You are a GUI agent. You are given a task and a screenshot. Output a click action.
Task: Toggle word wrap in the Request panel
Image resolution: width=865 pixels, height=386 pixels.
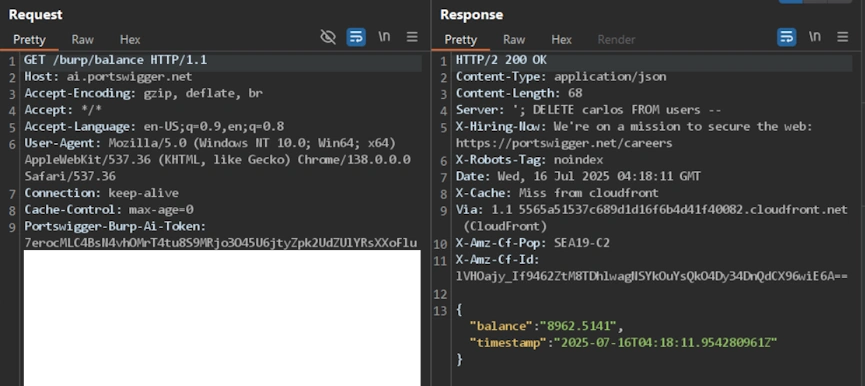pos(356,37)
